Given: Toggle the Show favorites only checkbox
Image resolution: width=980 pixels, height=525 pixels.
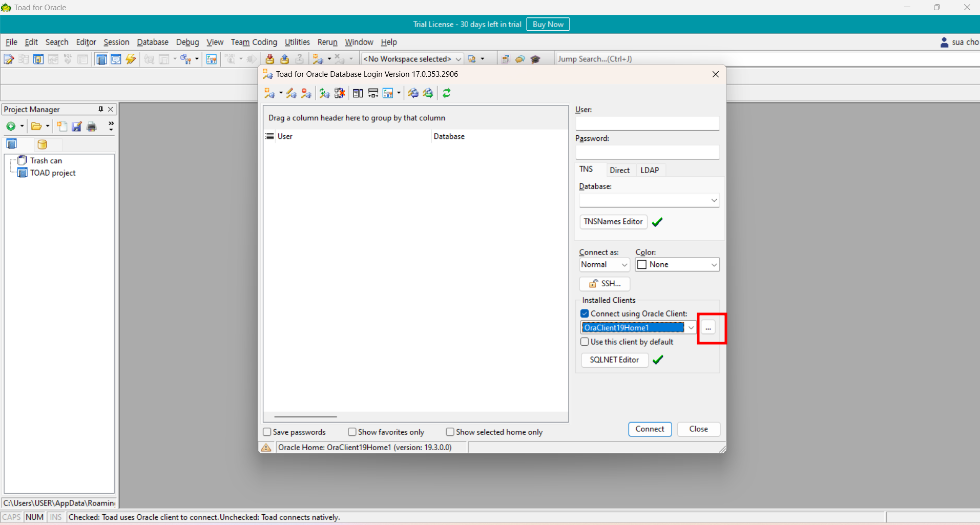Looking at the screenshot, I should (x=352, y=432).
